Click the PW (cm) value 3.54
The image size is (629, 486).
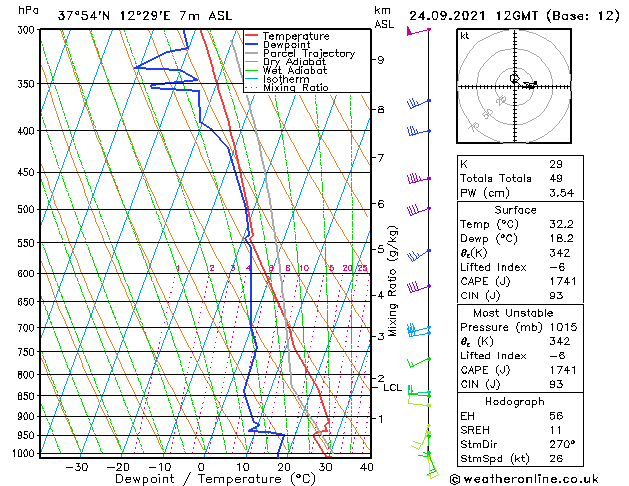[561, 193]
